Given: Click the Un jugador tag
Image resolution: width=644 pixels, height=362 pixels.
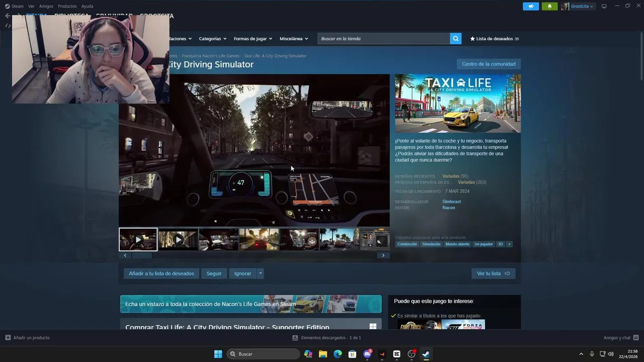Looking at the screenshot, I should pyautogui.click(x=484, y=244).
